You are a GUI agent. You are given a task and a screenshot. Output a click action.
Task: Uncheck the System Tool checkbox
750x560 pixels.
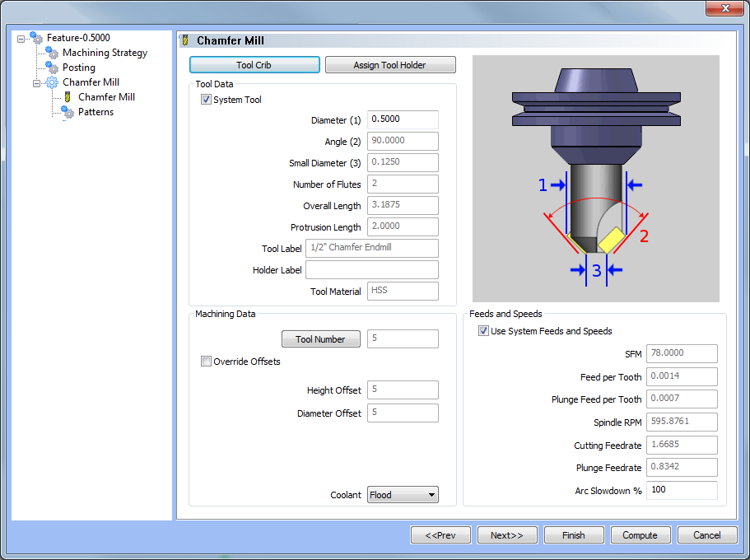pos(206,100)
